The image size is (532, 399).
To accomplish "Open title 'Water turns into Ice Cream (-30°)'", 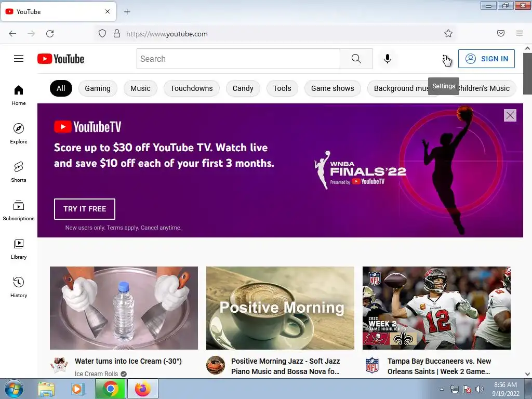I will [x=128, y=362].
